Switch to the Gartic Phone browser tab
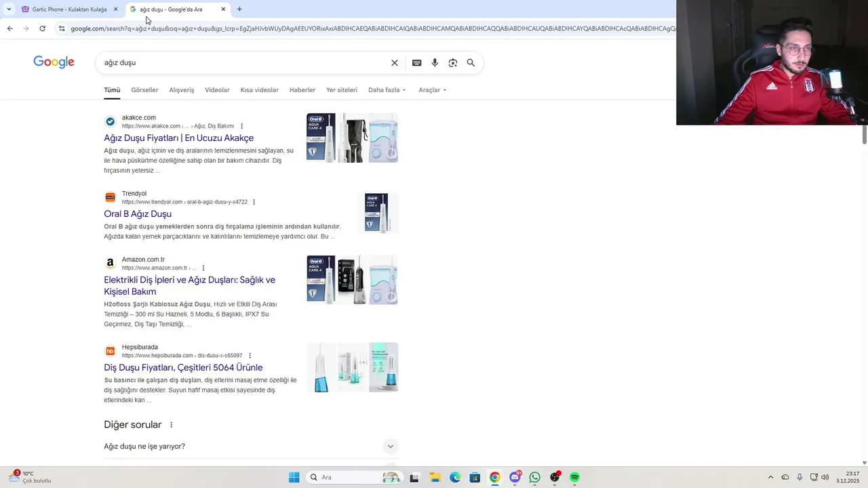Viewport: 868px width, 488px height. tap(69, 9)
